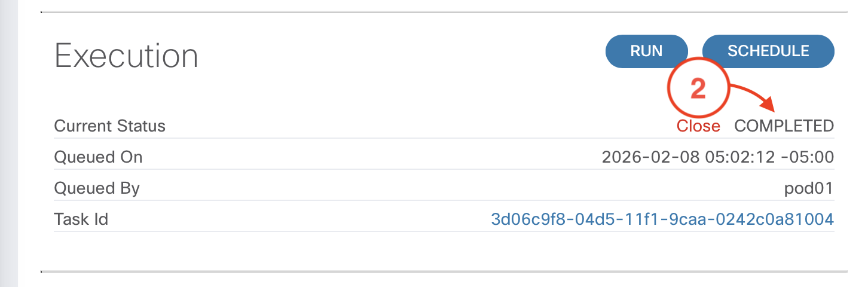
Task: Open the Task Id hyperlink 3d06c9f8
Action: [x=662, y=219]
